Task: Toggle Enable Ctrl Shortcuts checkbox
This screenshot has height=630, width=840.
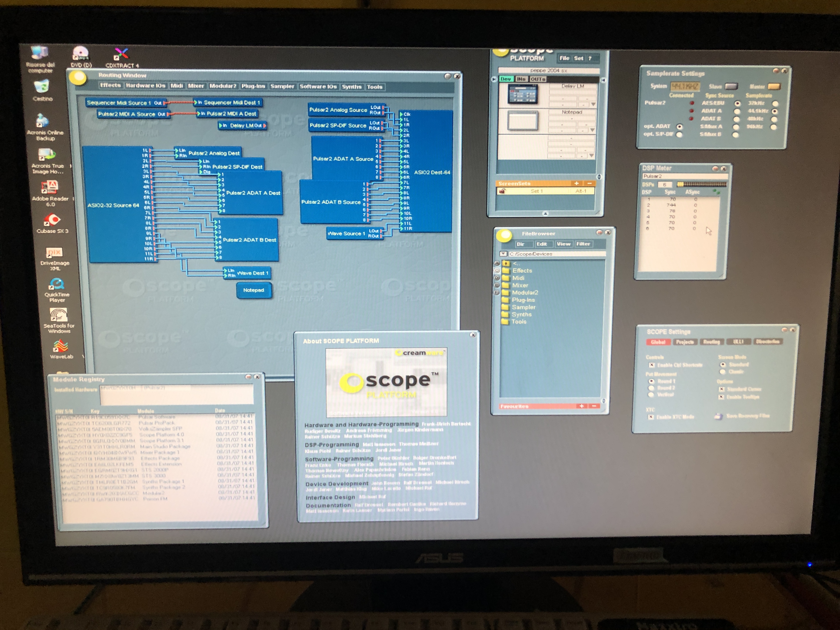Action: tap(652, 365)
